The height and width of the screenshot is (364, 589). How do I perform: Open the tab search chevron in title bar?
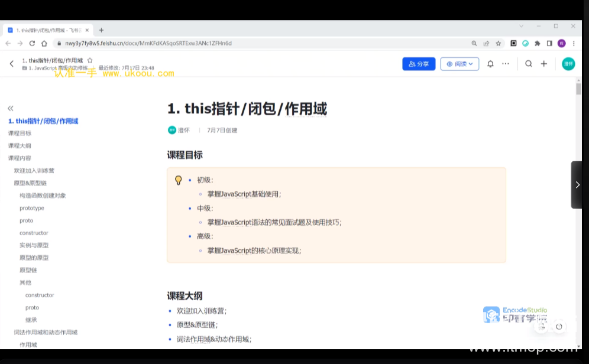(521, 26)
